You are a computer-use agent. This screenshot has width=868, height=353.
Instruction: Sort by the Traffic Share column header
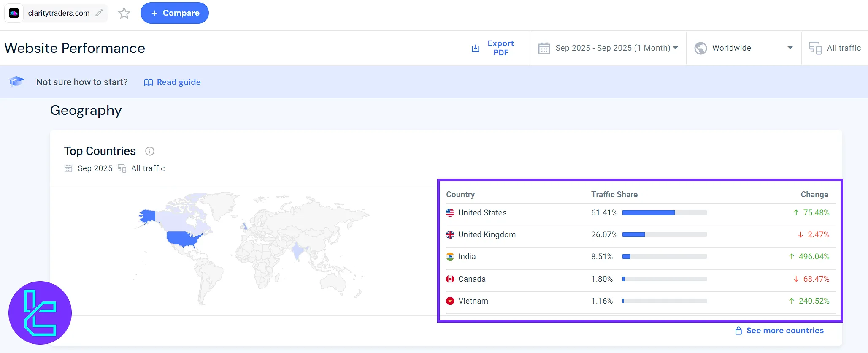pos(614,195)
